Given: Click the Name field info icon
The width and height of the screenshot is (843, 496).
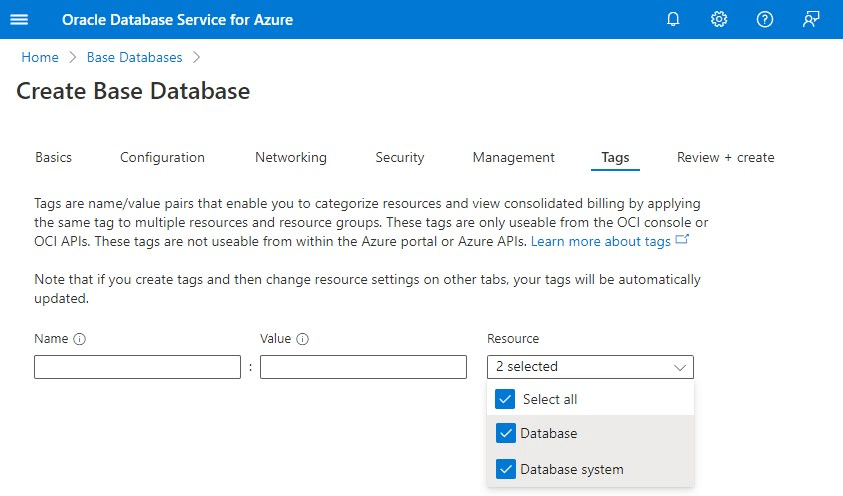Looking at the screenshot, I should tap(80, 339).
